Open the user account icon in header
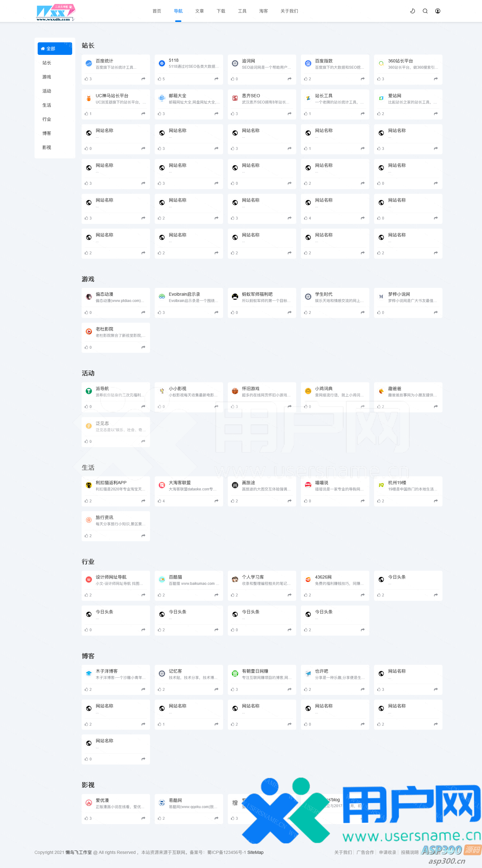The width and height of the screenshot is (482, 868). (437, 11)
